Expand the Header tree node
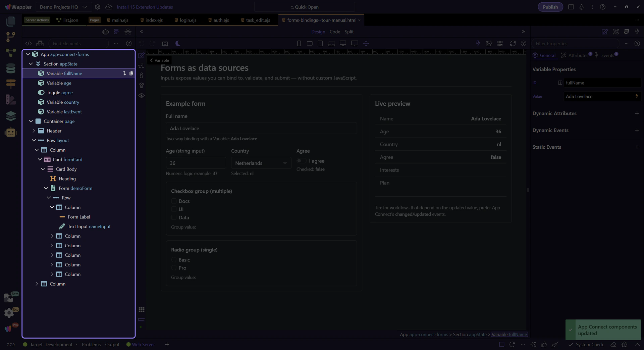Image resolution: width=644 pixels, height=350 pixels. click(x=34, y=131)
